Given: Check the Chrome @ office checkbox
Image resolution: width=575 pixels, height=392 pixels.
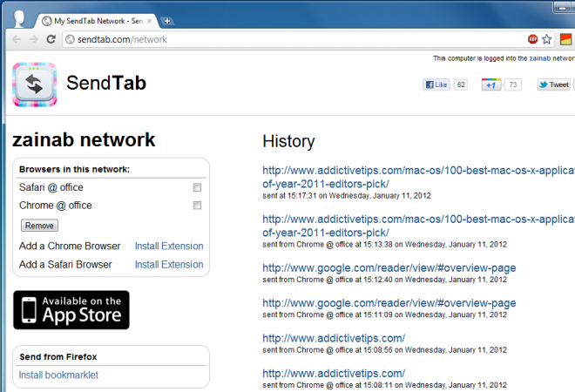Looking at the screenshot, I should tap(197, 206).
